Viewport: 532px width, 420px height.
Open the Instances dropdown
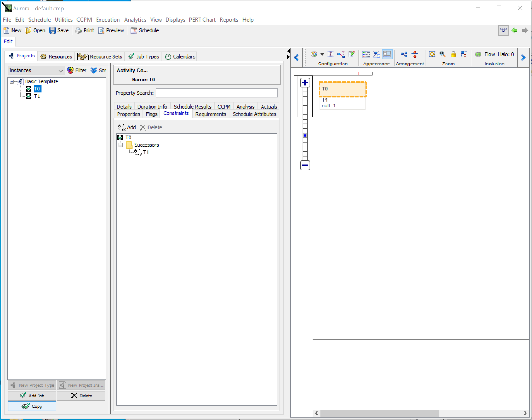tap(36, 70)
